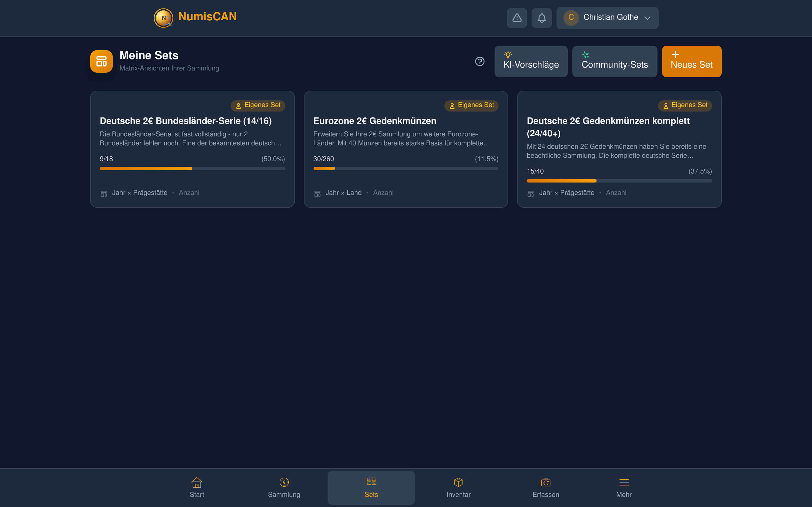Click progress bar of Bundesländer-Serie set
The width and height of the screenshot is (812, 507).
coord(192,168)
